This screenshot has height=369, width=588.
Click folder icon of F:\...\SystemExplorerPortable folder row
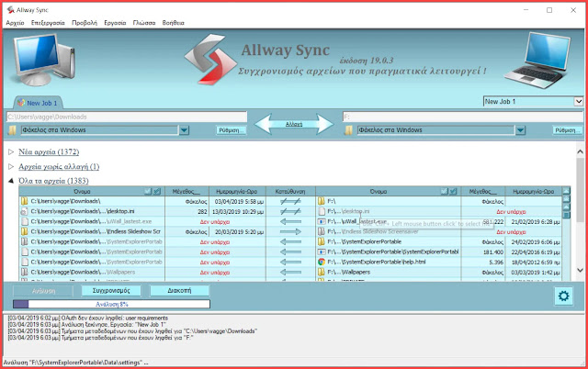coord(322,241)
